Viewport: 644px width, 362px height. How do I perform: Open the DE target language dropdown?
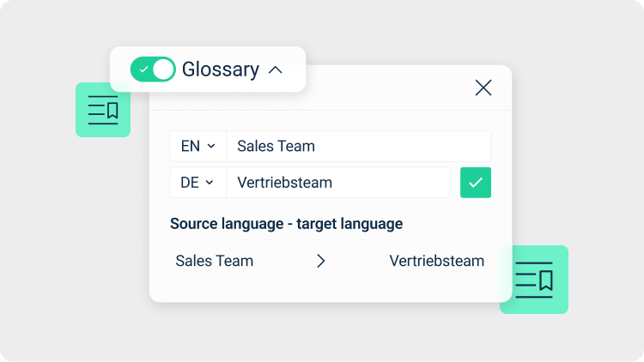(197, 182)
